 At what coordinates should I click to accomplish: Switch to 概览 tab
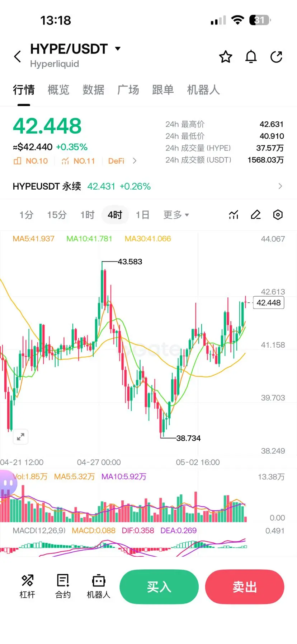click(x=58, y=90)
